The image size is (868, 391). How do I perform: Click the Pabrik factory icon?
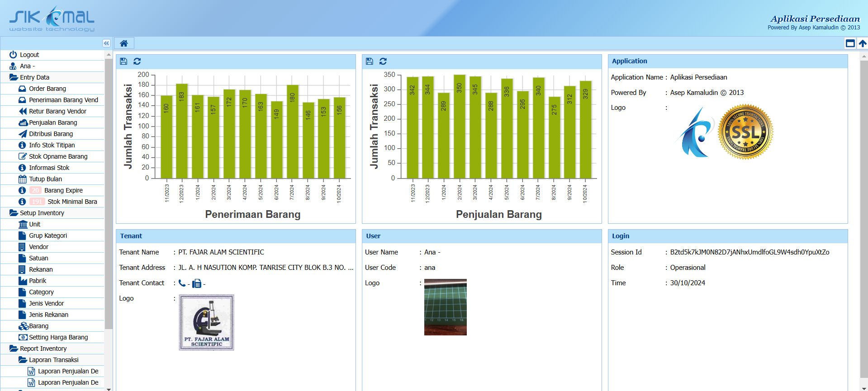point(22,281)
